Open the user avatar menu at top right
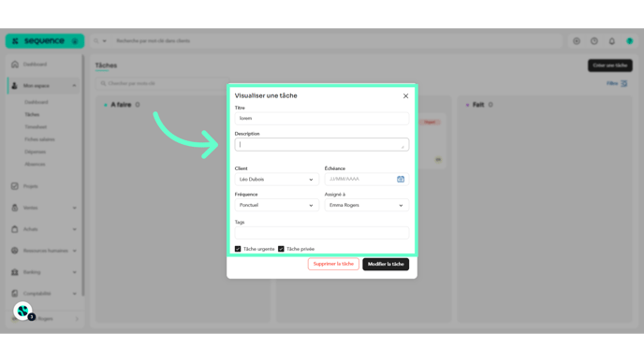 click(x=630, y=41)
